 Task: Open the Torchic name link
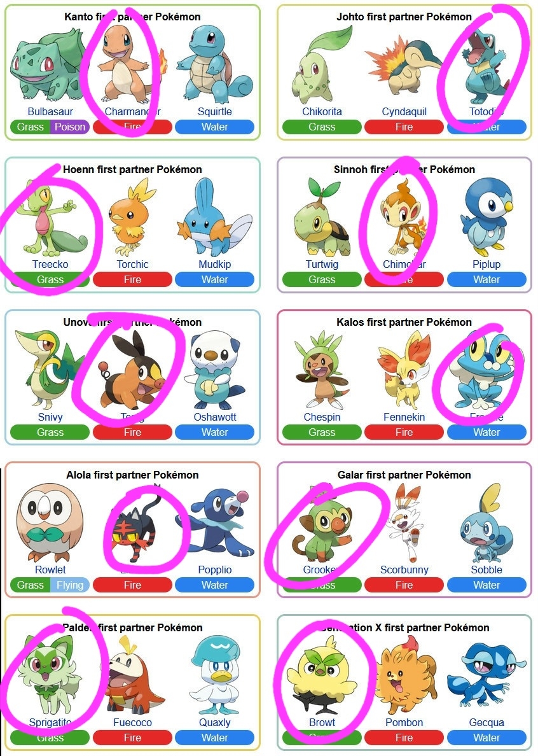pos(132,264)
